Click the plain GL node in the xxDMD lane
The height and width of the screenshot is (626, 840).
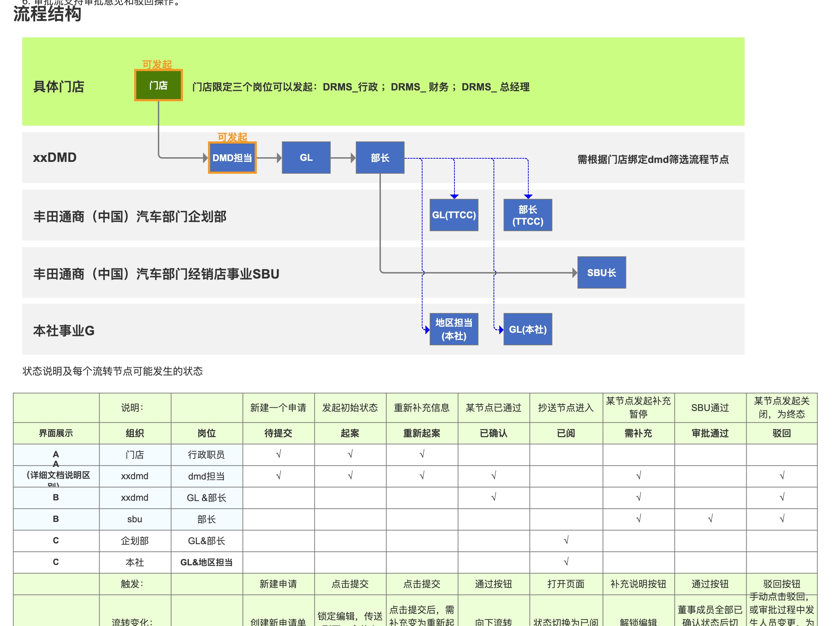pos(306,158)
